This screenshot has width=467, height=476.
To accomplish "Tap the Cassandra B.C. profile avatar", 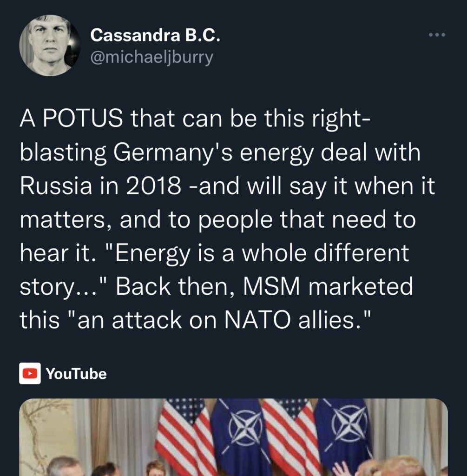I will point(50,45).
